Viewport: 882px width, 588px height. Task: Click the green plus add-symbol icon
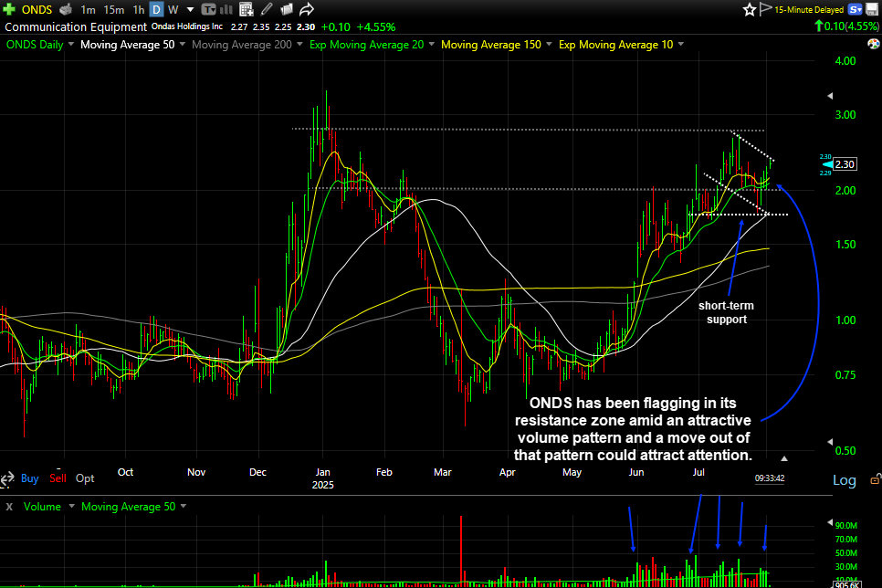point(9,9)
